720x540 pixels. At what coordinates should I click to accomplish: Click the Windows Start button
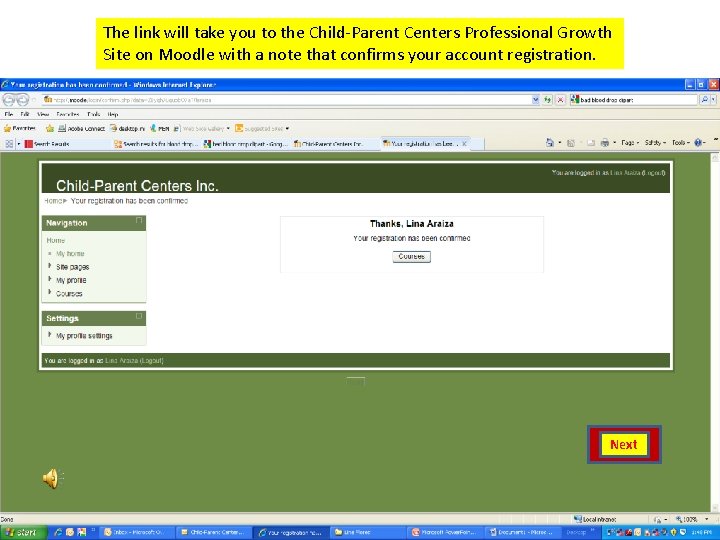(x=23, y=532)
